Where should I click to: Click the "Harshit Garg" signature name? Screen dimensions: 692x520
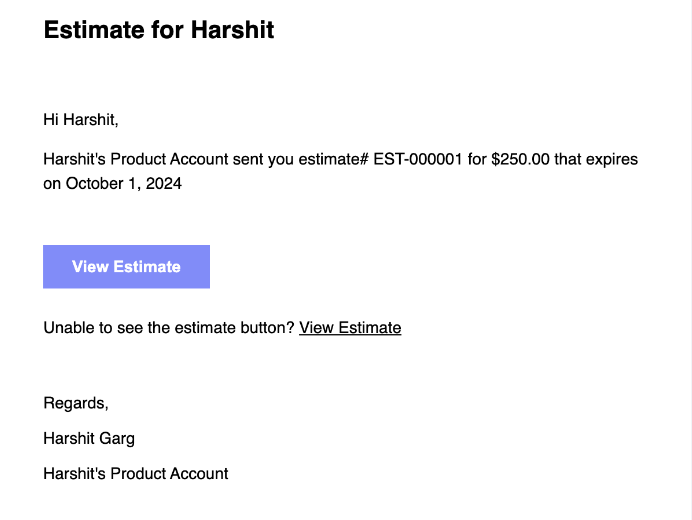89,439
